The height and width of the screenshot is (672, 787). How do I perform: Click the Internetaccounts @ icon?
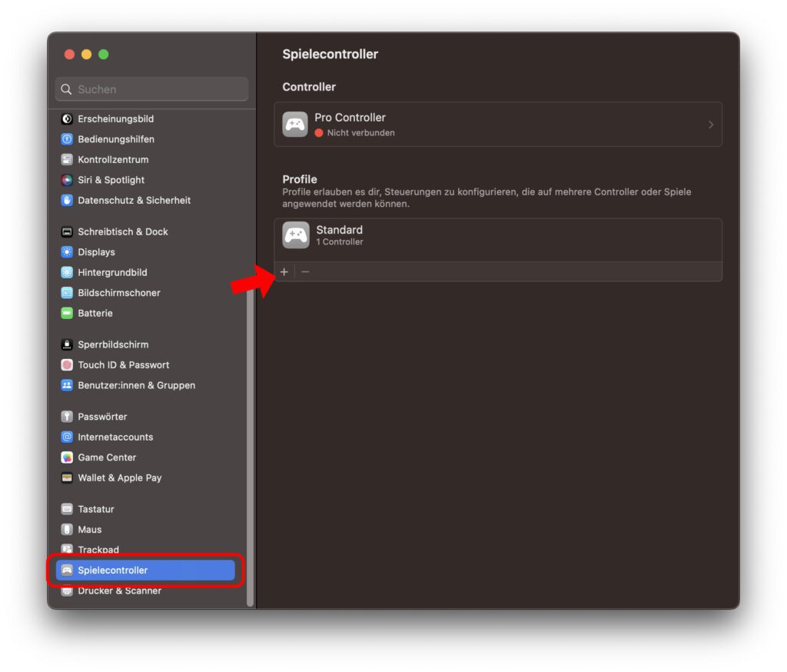67,437
